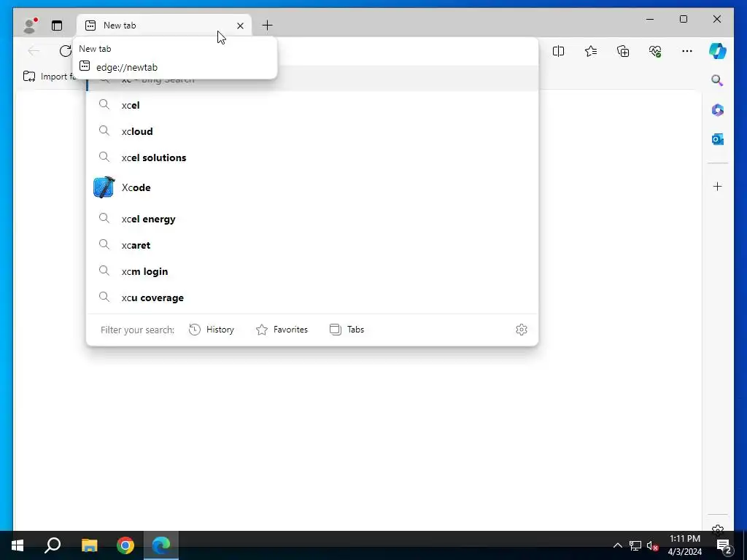Choose the 'xcm login' suggestion
The height and width of the screenshot is (560, 747).
click(x=312, y=271)
